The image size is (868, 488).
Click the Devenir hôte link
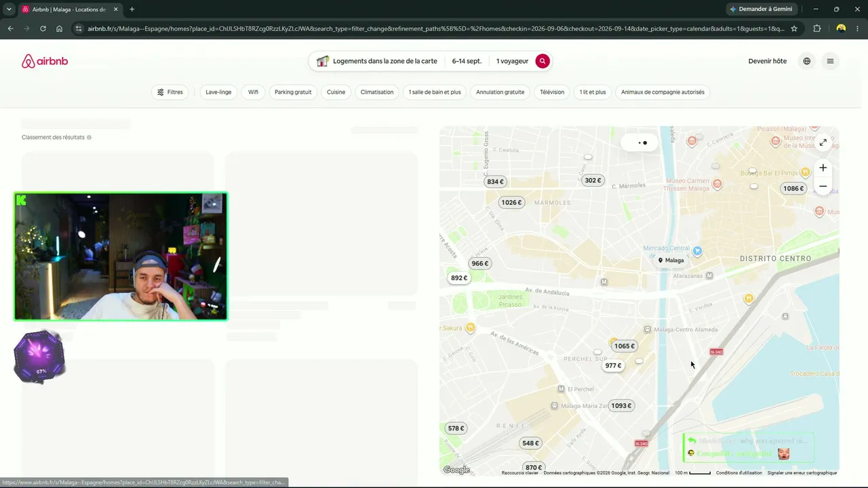768,61
